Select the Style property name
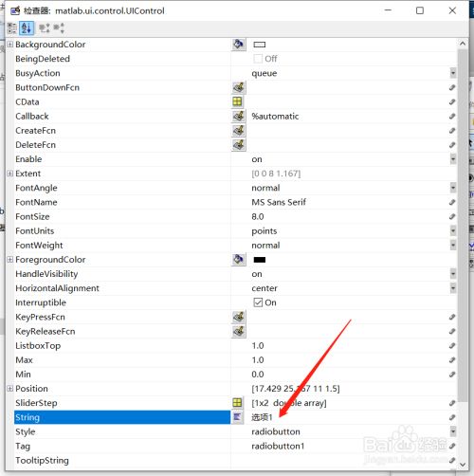This screenshot has width=474, height=476. pos(26,431)
